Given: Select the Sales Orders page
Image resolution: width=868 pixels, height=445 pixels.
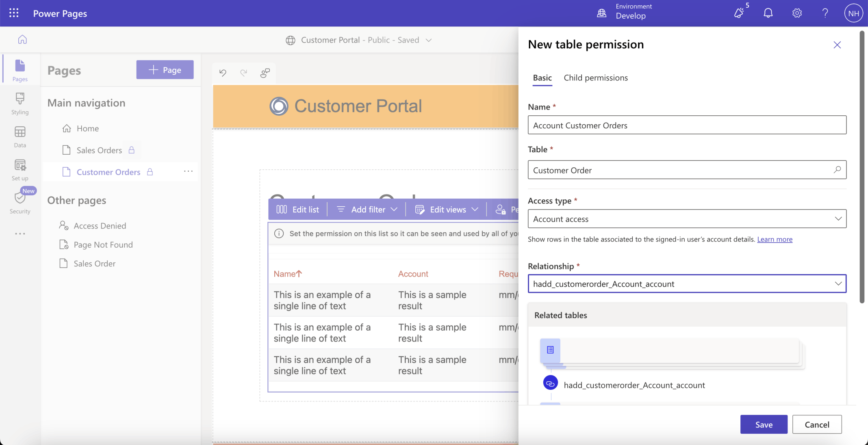Looking at the screenshot, I should [x=99, y=150].
